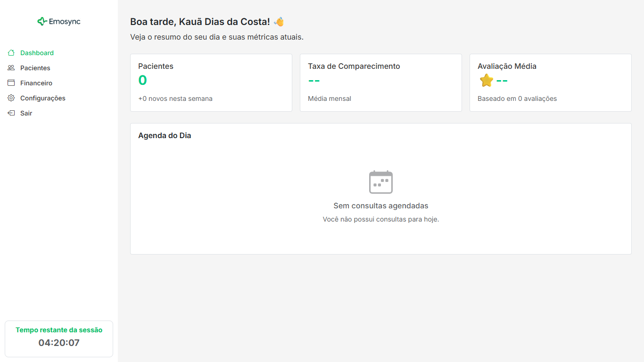The width and height of the screenshot is (644, 362).
Task: Select the Dashboard home icon
Action: click(11, 52)
